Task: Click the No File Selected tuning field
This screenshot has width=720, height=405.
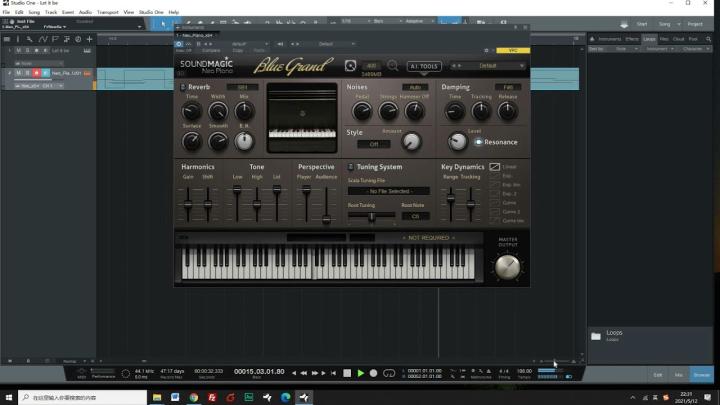Action: 389,191
